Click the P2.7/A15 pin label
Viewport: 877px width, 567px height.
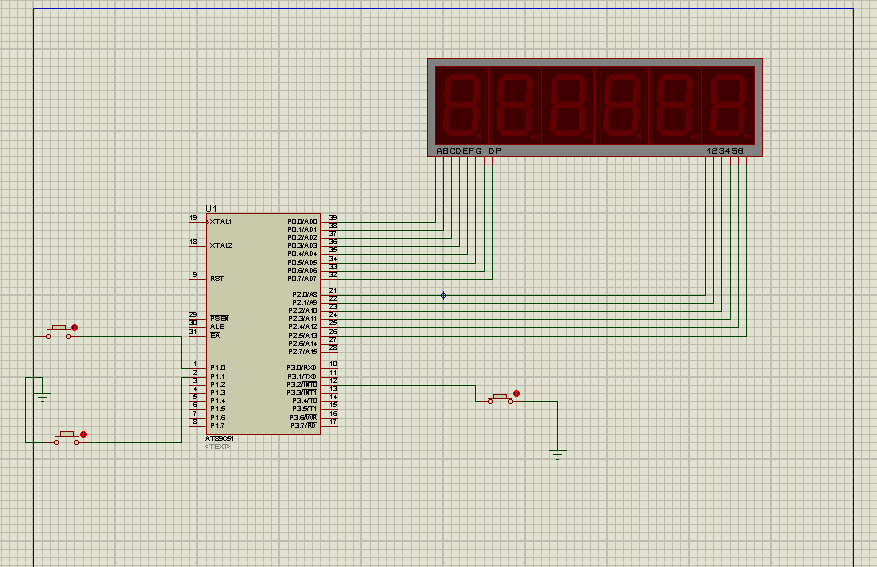point(303,352)
